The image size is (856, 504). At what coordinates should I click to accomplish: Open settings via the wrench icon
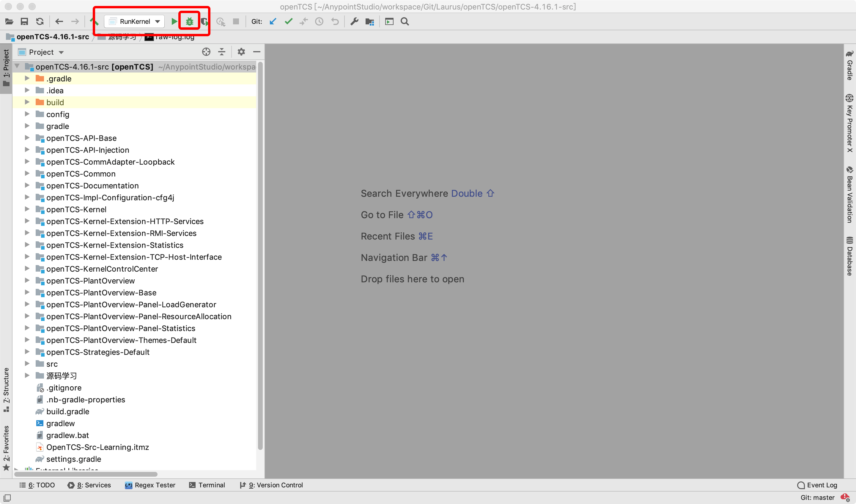tap(354, 21)
